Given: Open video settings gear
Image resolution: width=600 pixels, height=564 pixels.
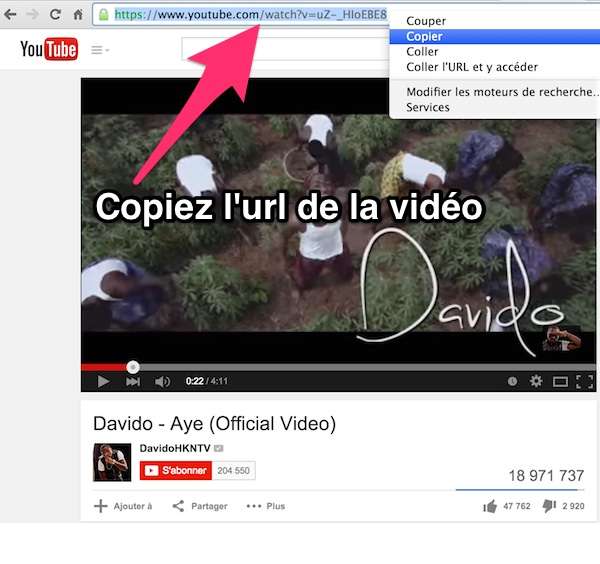Looking at the screenshot, I should (x=536, y=381).
